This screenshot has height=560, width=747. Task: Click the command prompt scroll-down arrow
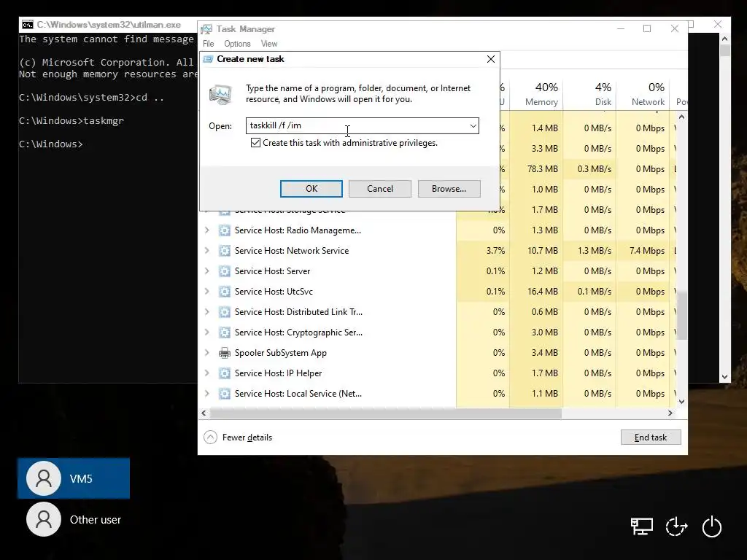point(724,376)
